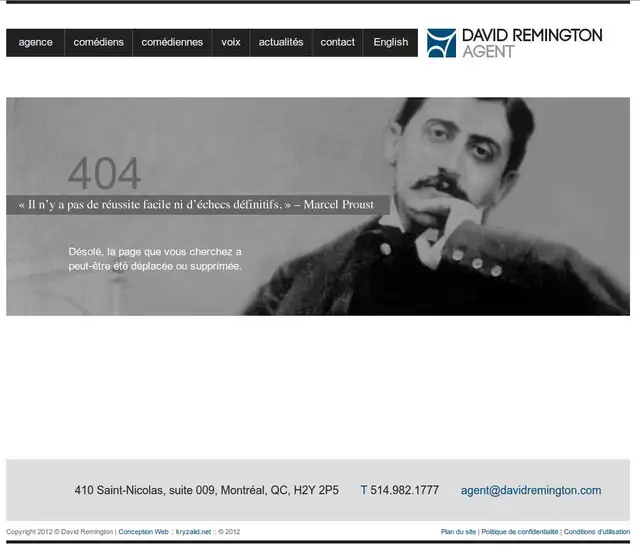Click the 404 heading text

[104, 173]
